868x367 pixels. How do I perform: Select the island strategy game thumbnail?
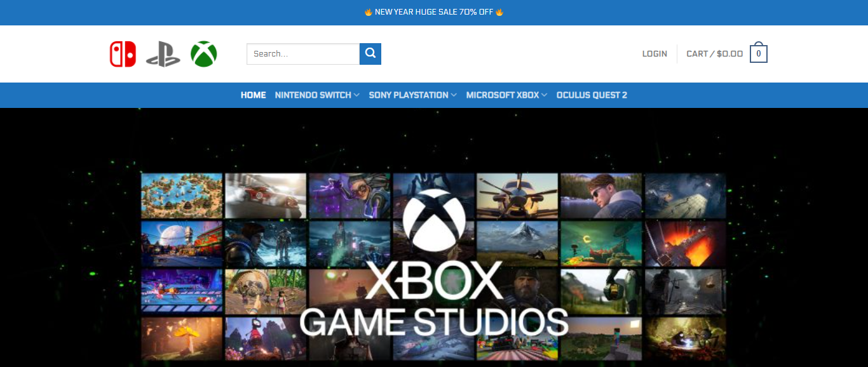[182, 196]
